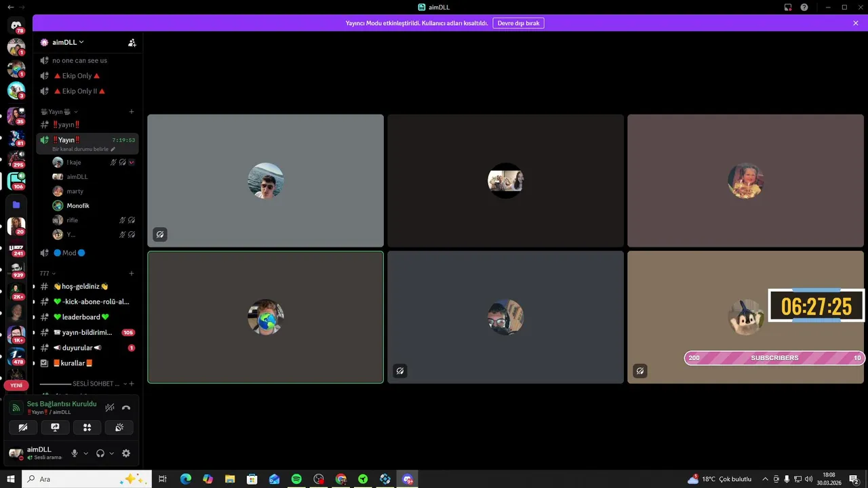Switch to server with badge 81
Viewport: 868px width, 488px height.
pos(16,138)
